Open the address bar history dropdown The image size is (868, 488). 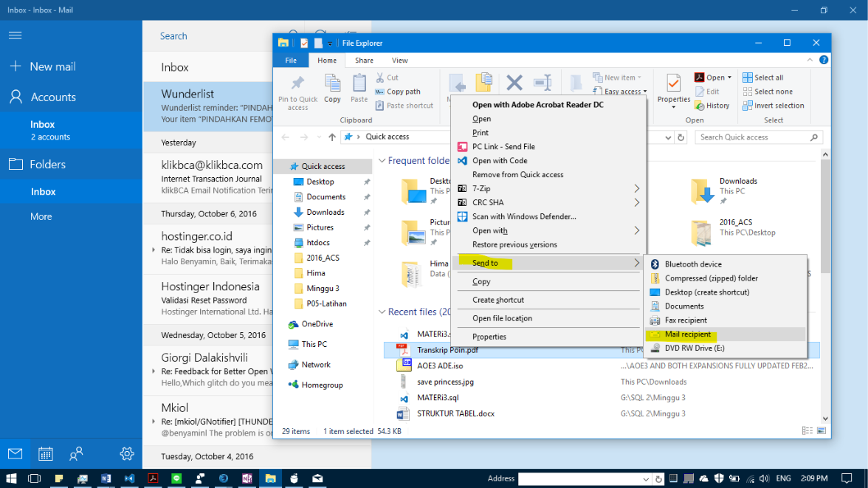668,137
